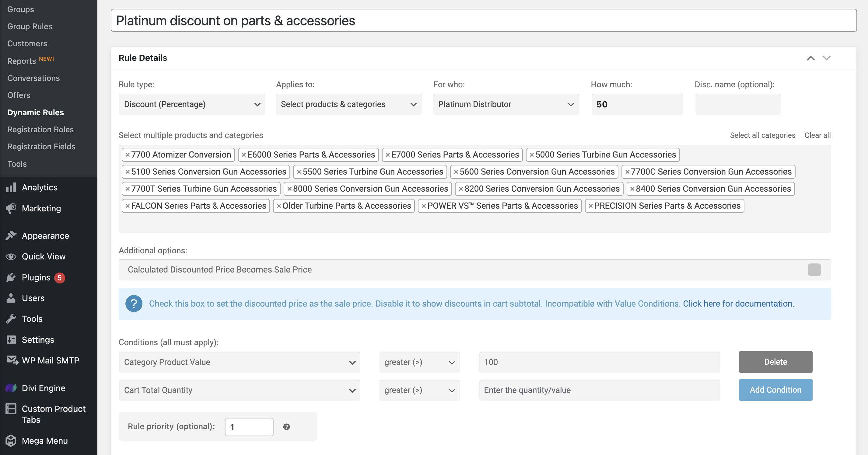Collapse Rule Details with the up chevron
The height and width of the screenshot is (455, 868).
(811, 58)
